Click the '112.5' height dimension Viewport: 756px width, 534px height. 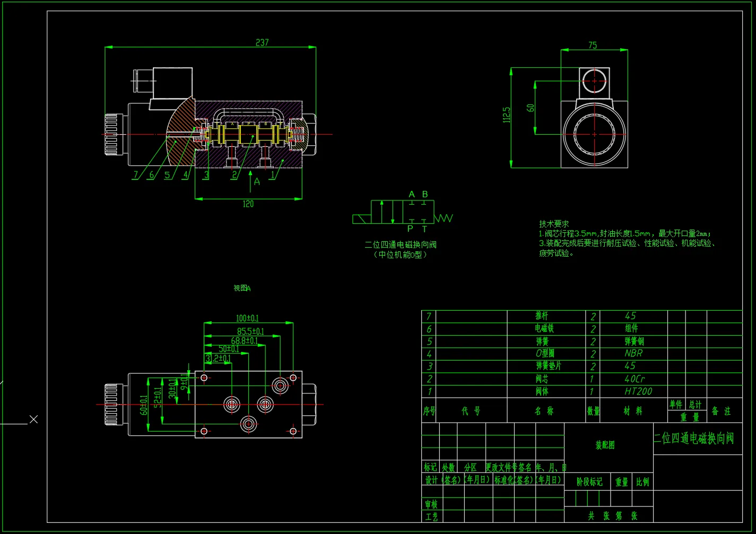(507, 115)
